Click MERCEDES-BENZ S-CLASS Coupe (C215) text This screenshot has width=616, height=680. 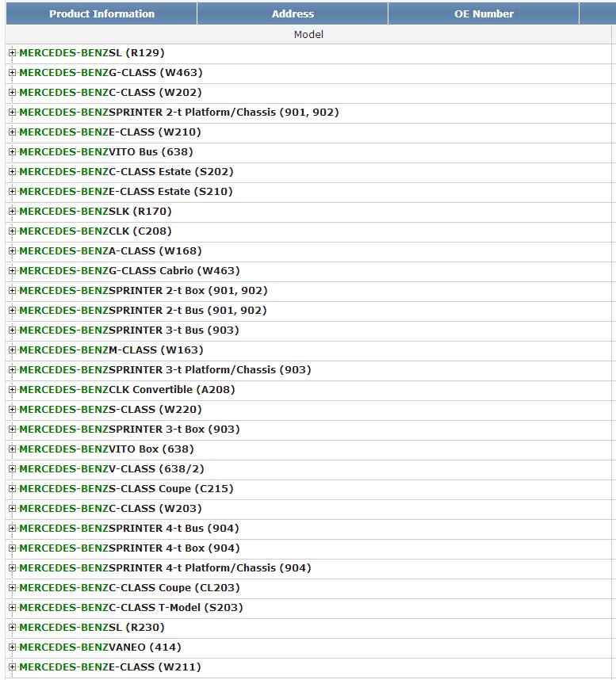tap(126, 489)
